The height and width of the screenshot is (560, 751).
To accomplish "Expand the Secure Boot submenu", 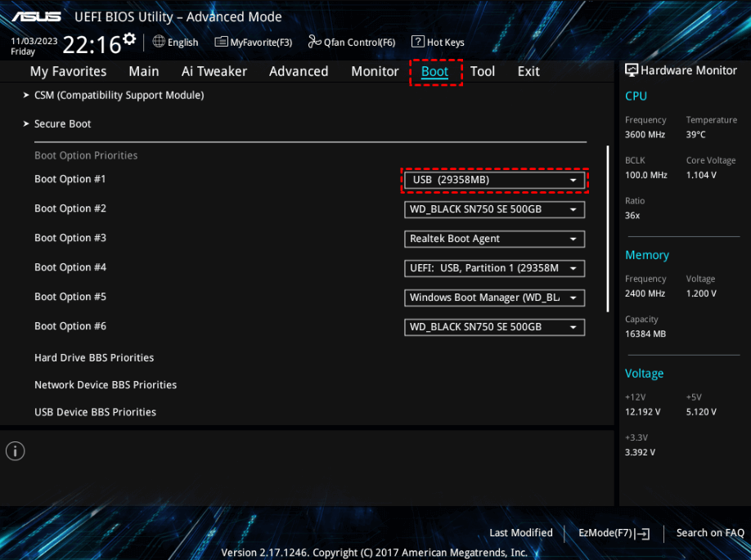I will (x=62, y=123).
